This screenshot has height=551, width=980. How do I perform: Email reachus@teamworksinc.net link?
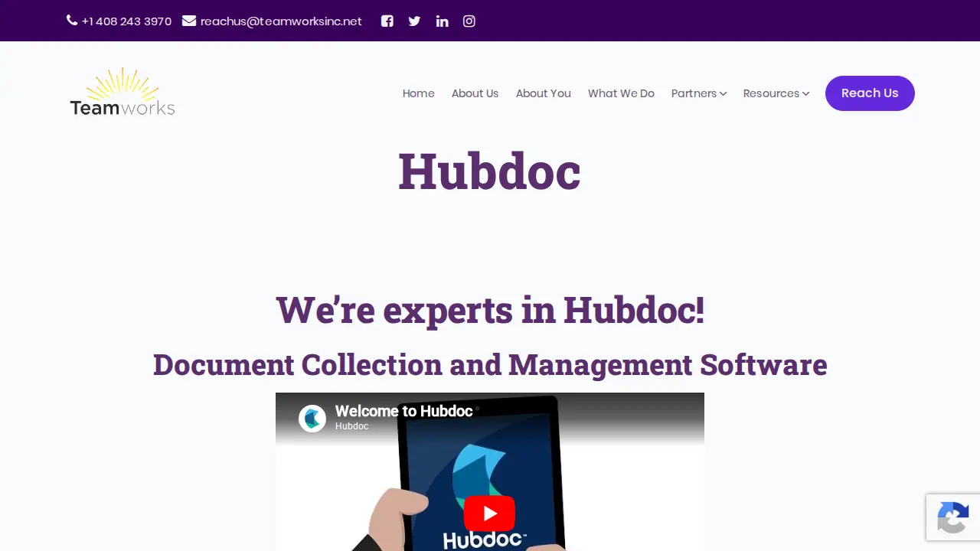(281, 21)
